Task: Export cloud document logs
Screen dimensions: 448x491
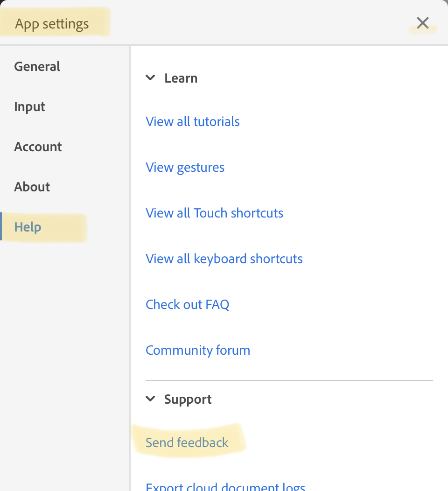Action: click(225, 486)
